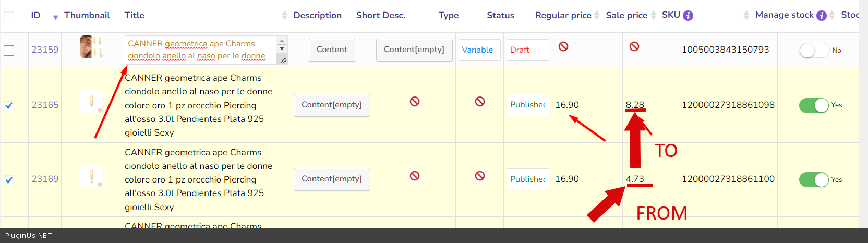868x243 pixels.
Task: Enable Manage stock toggle for product 23159
Action: click(x=814, y=51)
